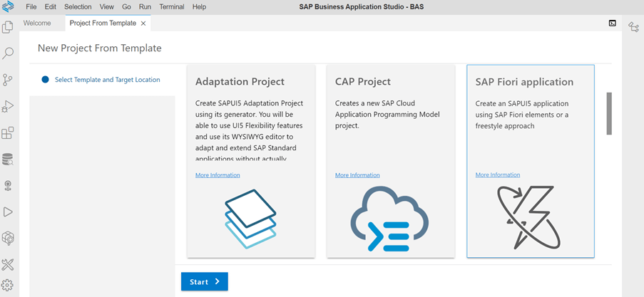This screenshot has width=644, height=297.
Task: Open Run and Debug view icon
Action: tap(8, 107)
